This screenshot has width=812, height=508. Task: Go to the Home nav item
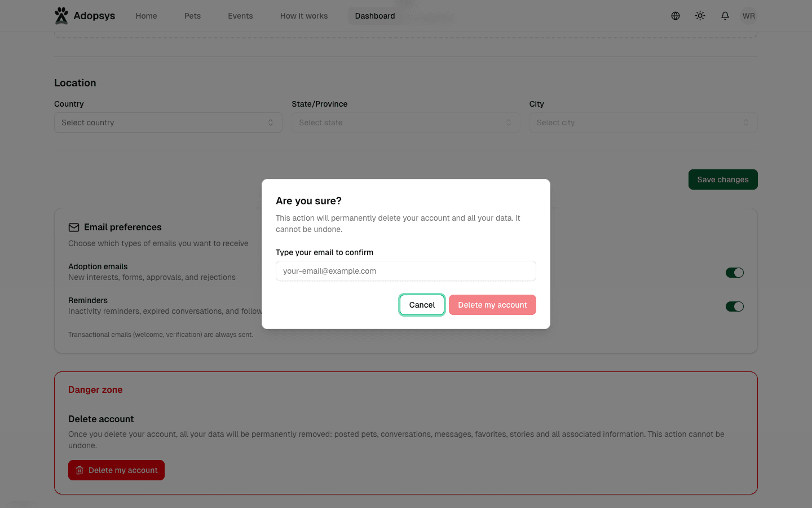pyautogui.click(x=146, y=16)
